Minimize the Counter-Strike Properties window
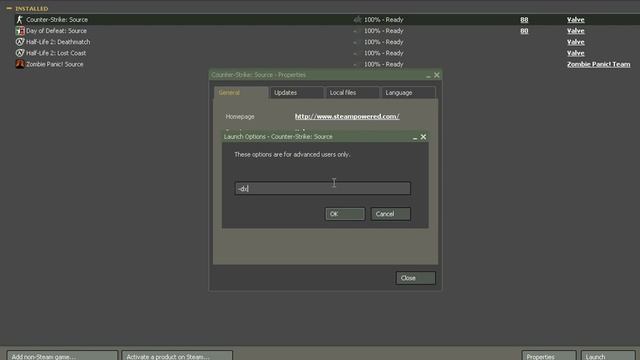640x360 pixels. (428, 76)
